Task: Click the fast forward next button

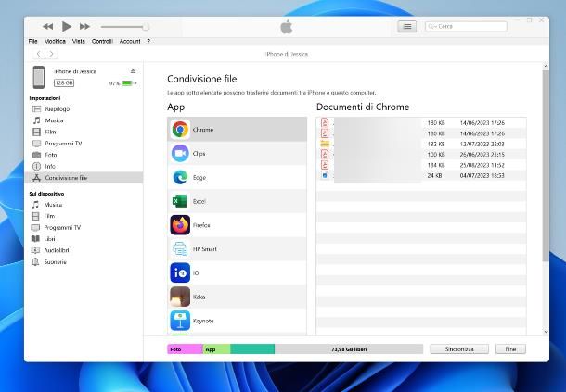Action: [x=84, y=26]
